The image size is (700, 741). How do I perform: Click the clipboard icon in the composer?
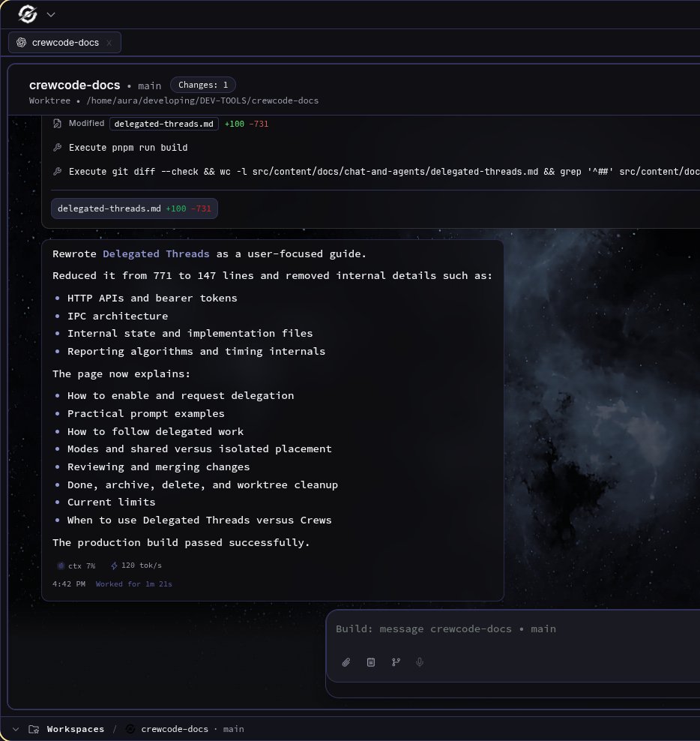pyautogui.click(x=371, y=662)
